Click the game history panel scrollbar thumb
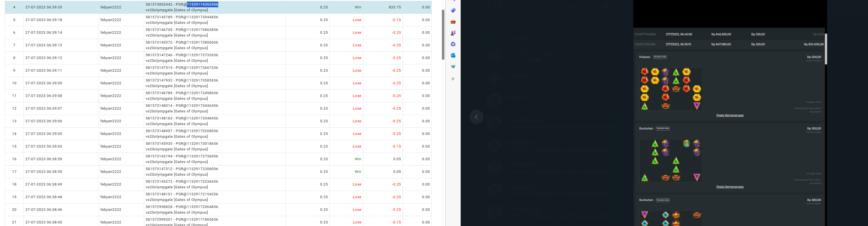 (826, 49)
